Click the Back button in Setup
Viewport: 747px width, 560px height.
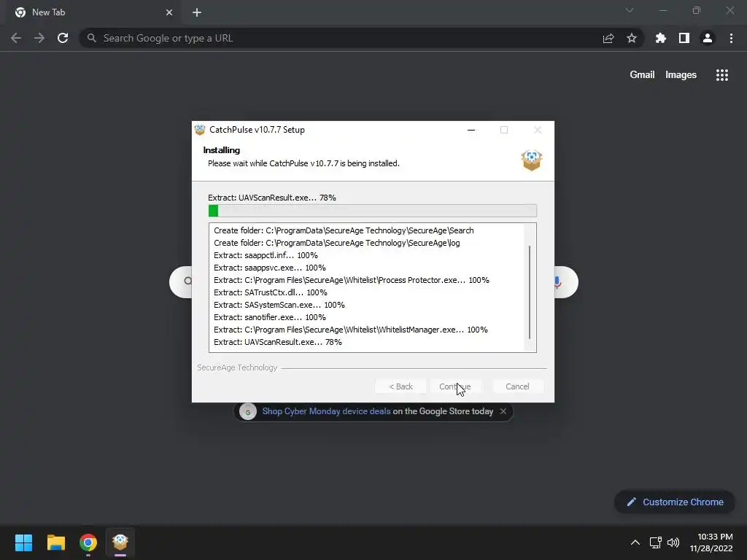tap(400, 386)
